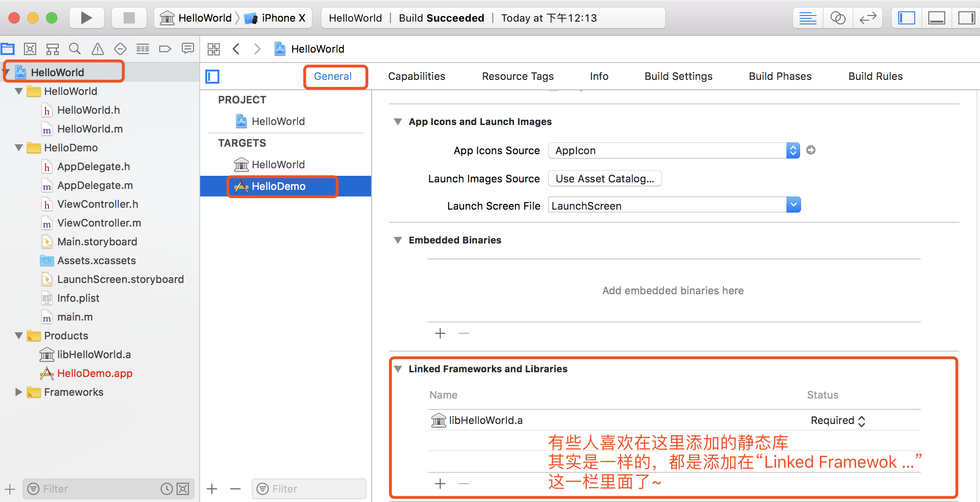The height and width of the screenshot is (502, 980).
Task: Go to AppIcon asset via arrow button
Action: [811, 150]
